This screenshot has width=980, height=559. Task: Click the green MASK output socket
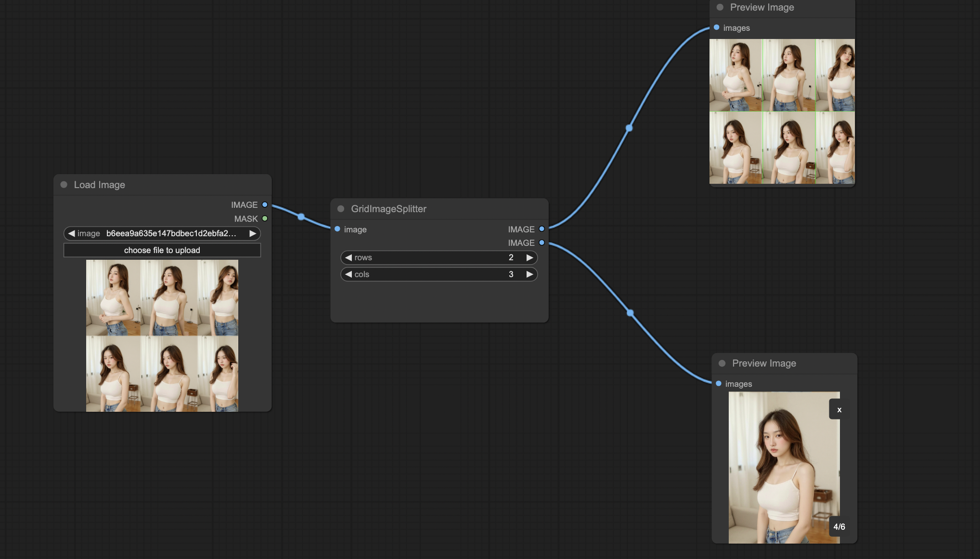(x=265, y=219)
